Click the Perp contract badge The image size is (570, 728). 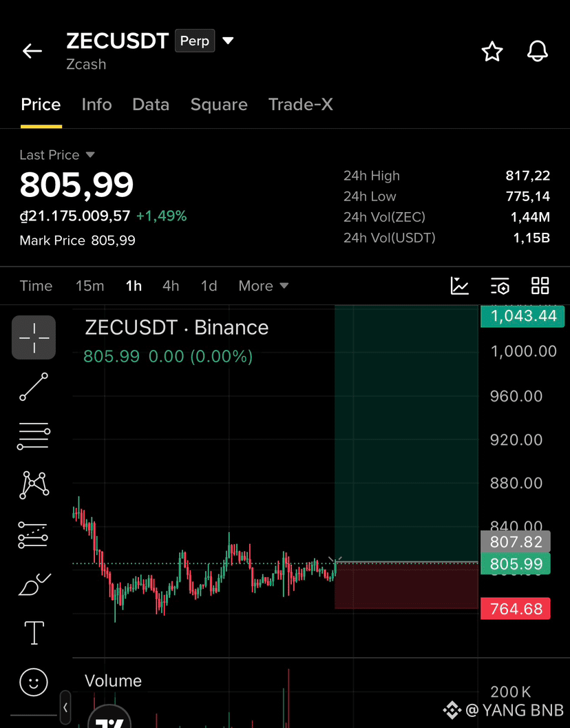pyautogui.click(x=195, y=41)
